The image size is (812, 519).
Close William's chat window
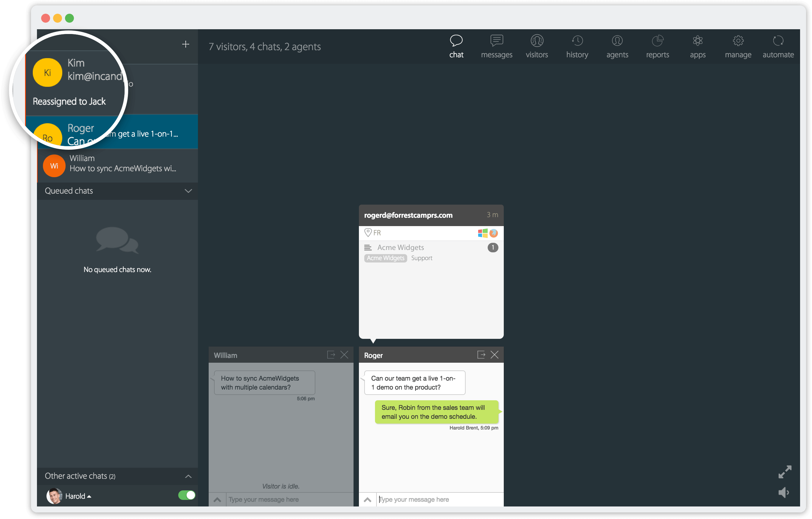coord(344,355)
